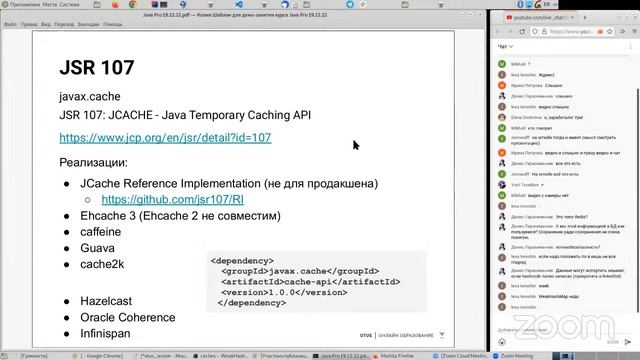Focus the Firefox address bar
Screen dimensions: 640x360
[571, 31]
